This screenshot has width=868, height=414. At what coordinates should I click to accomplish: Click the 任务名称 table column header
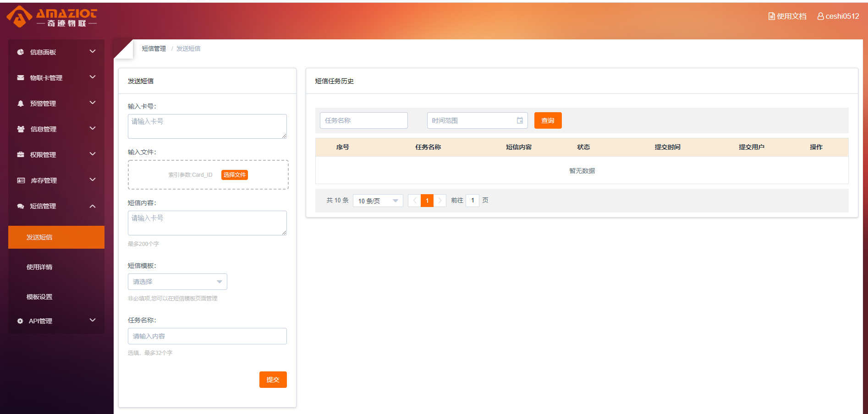tap(428, 147)
